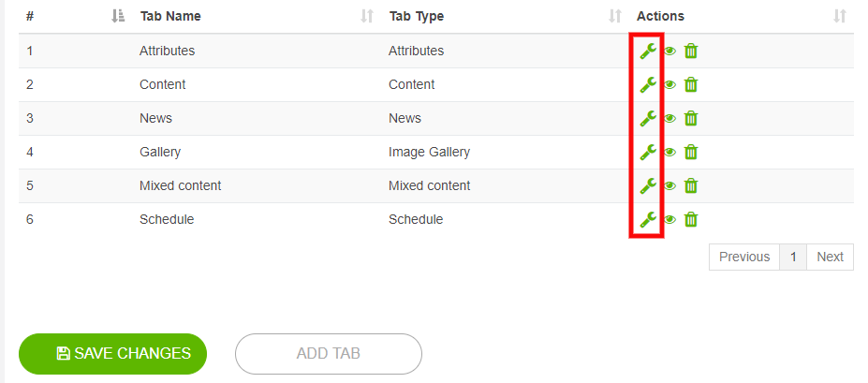Hide the Attributes tab via eye icon

click(x=669, y=52)
